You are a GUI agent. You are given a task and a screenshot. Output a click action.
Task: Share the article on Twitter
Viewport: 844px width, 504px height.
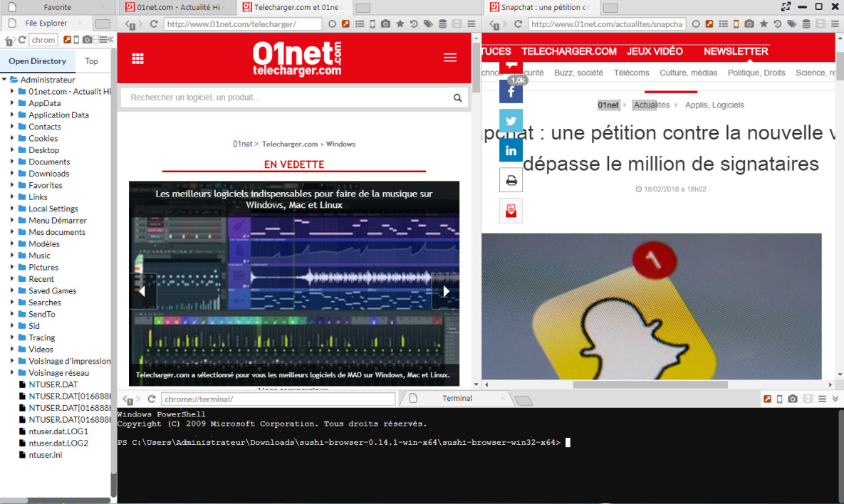point(511,121)
